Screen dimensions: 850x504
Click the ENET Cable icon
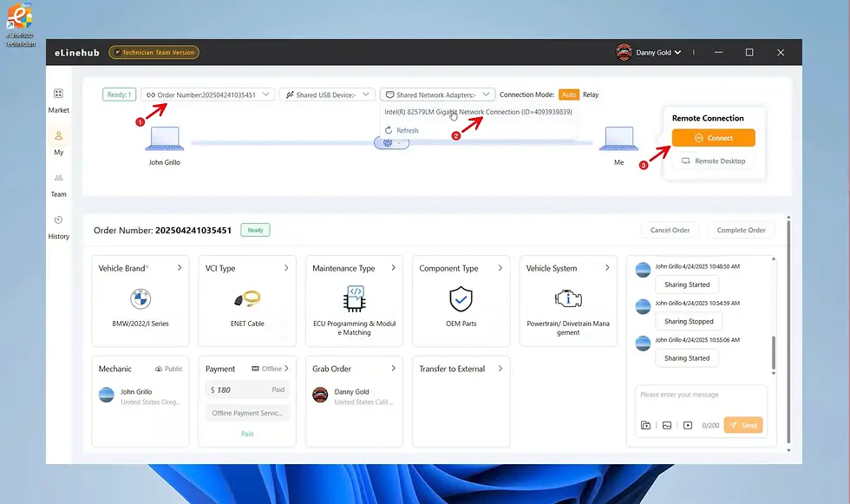click(247, 298)
